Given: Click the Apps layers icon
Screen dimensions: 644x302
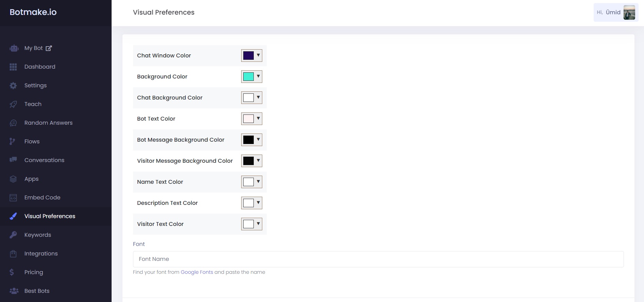Looking at the screenshot, I should (x=13, y=179).
